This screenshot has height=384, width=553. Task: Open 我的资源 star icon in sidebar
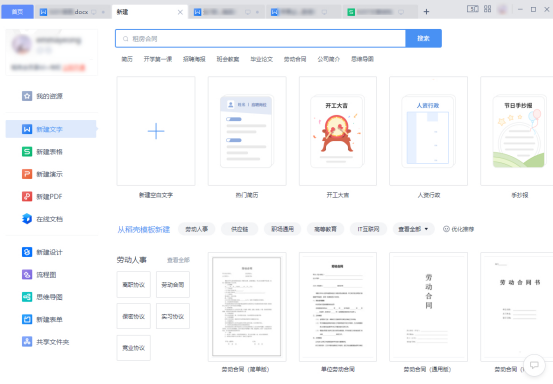pos(27,96)
